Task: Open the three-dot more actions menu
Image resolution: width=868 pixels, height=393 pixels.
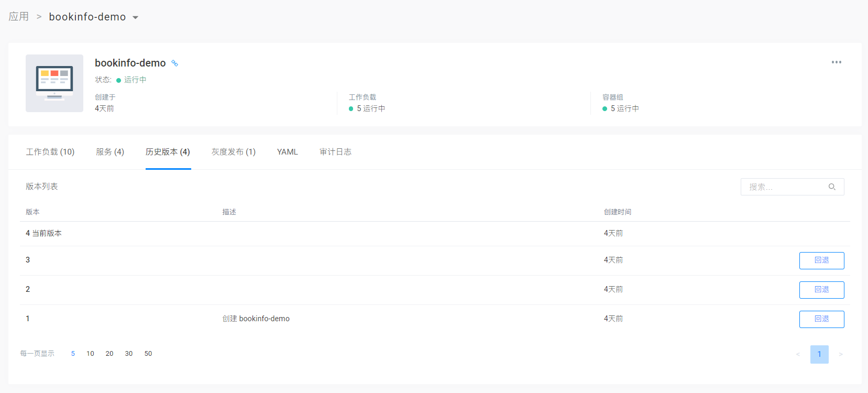Action: pos(836,62)
